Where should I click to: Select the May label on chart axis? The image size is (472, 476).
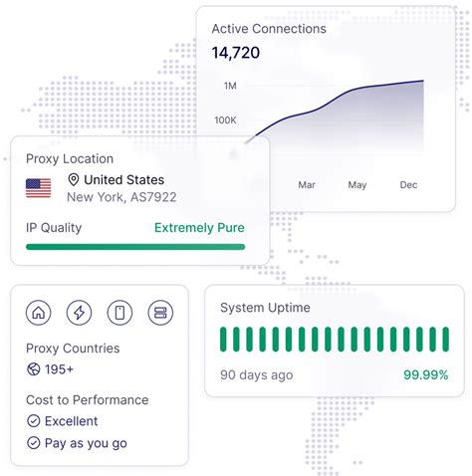pyautogui.click(x=357, y=185)
